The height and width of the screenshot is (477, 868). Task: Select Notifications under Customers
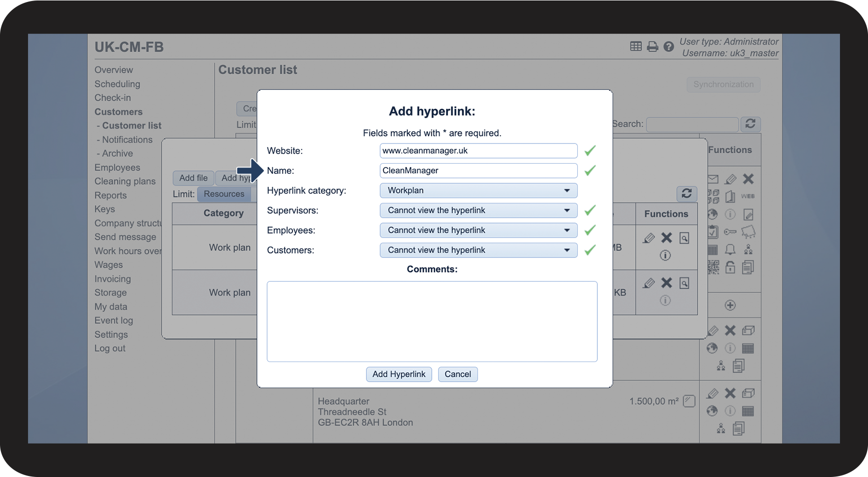click(x=127, y=140)
